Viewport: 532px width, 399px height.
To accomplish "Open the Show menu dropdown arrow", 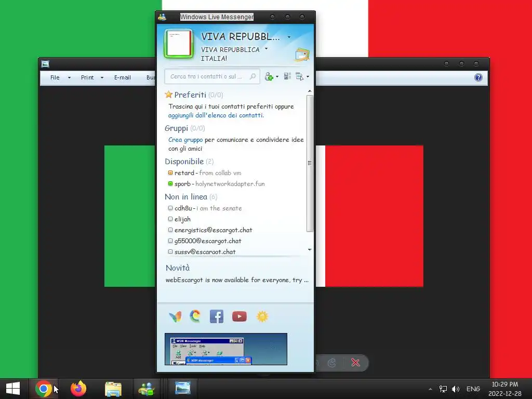I will tap(308, 77).
